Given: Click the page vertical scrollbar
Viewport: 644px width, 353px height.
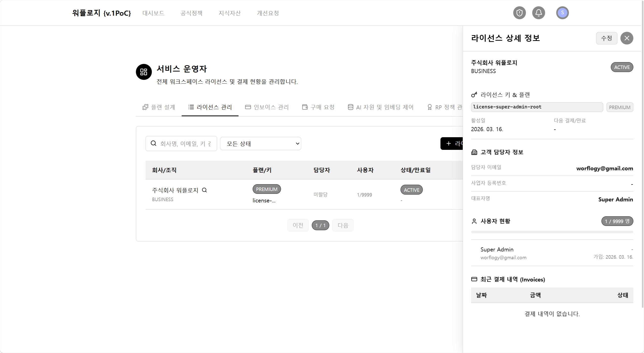Looking at the screenshot, I should (642, 154).
